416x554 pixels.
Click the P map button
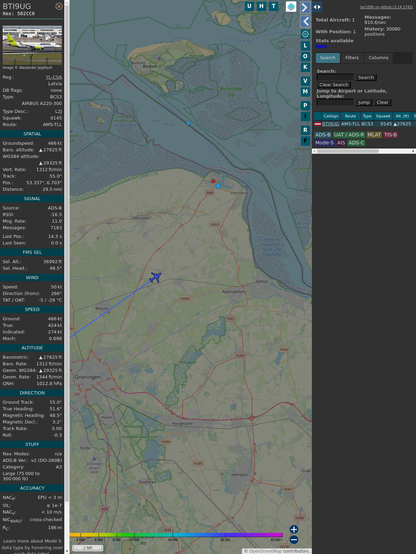coord(305,105)
